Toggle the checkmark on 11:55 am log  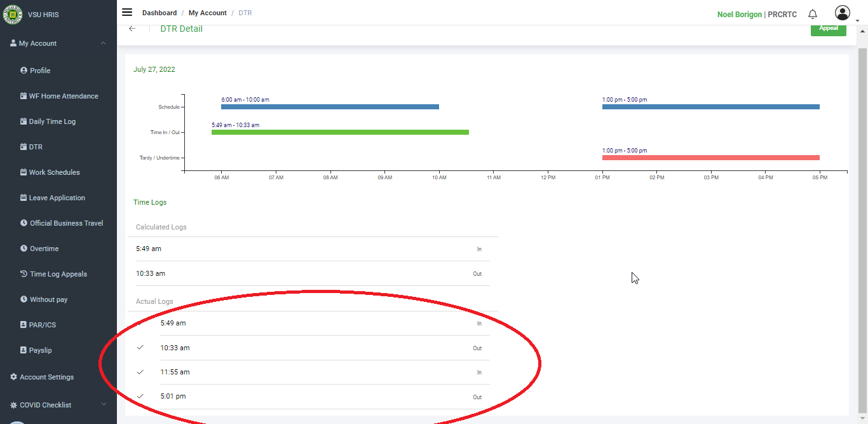coord(140,372)
